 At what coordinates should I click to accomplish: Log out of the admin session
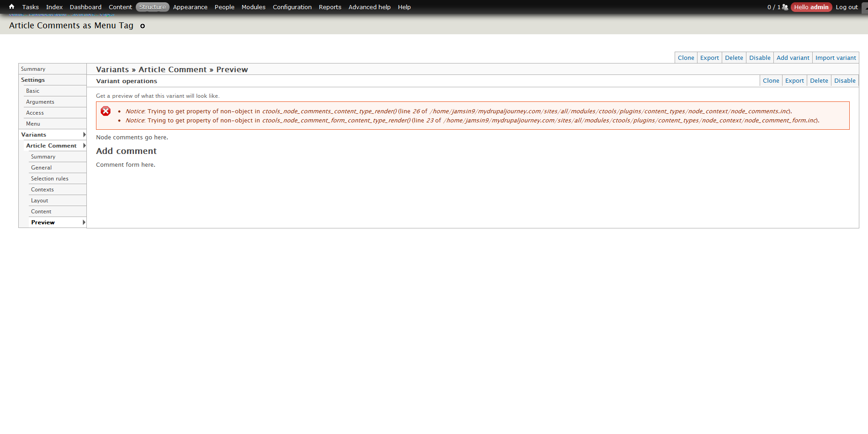(847, 7)
